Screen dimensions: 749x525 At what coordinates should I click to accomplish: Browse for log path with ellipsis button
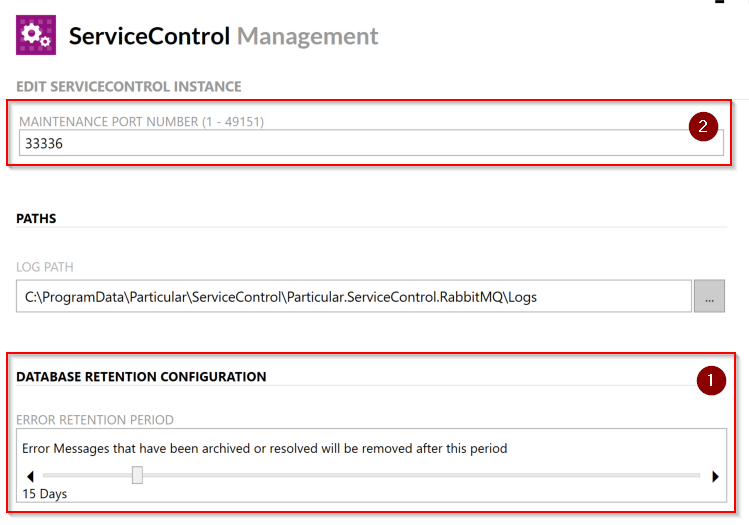pyautogui.click(x=709, y=297)
